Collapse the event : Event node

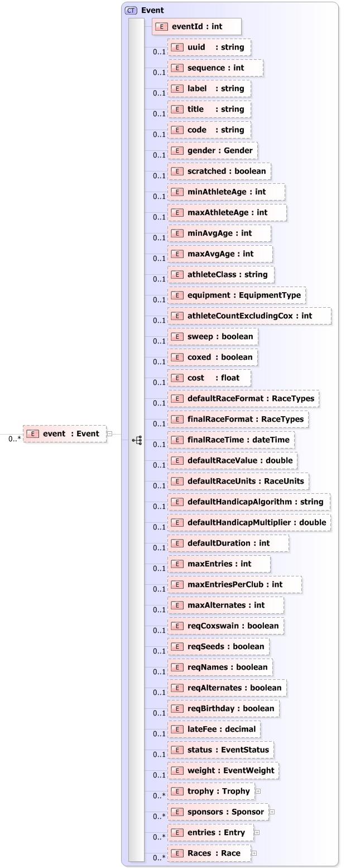coord(110,433)
